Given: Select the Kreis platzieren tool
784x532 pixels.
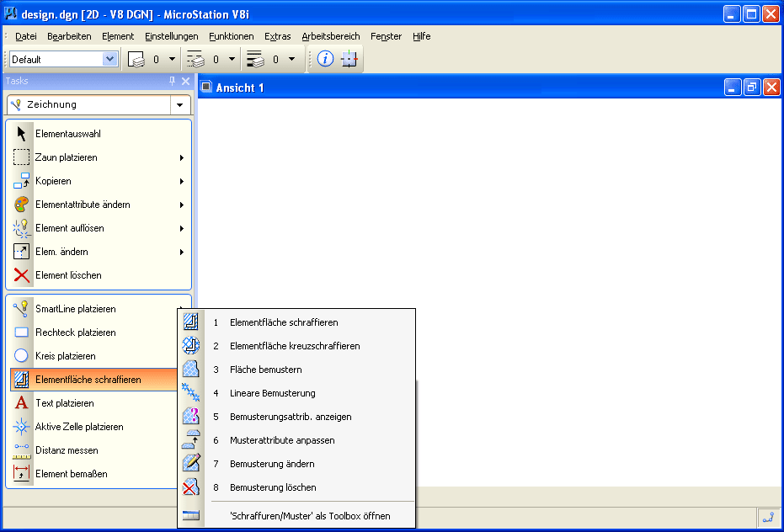Looking at the screenshot, I should (22, 356).
